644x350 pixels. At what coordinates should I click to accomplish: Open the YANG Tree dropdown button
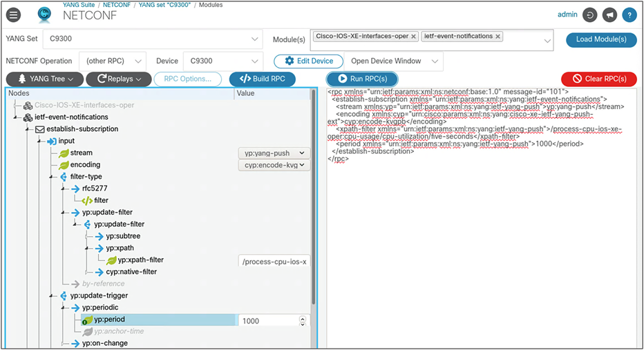pyautogui.click(x=45, y=79)
